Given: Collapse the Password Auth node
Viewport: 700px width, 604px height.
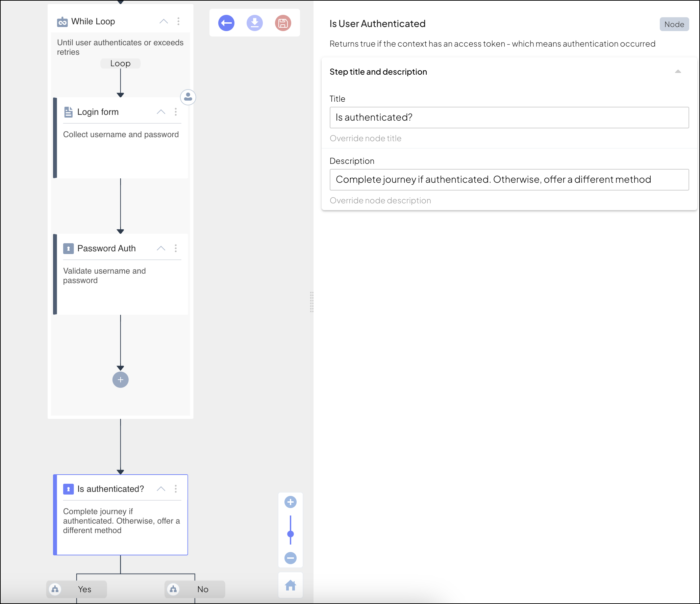Looking at the screenshot, I should 161,248.
